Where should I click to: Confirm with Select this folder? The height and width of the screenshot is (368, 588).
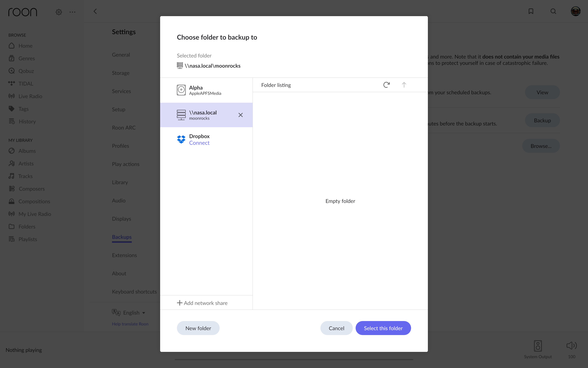click(383, 328)
